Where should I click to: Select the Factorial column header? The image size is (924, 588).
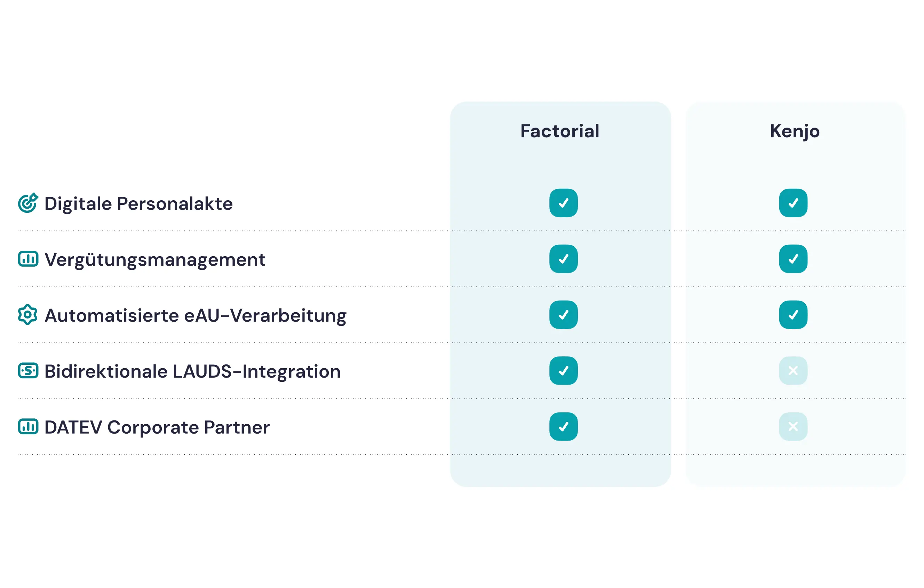[x=560, y=131]
